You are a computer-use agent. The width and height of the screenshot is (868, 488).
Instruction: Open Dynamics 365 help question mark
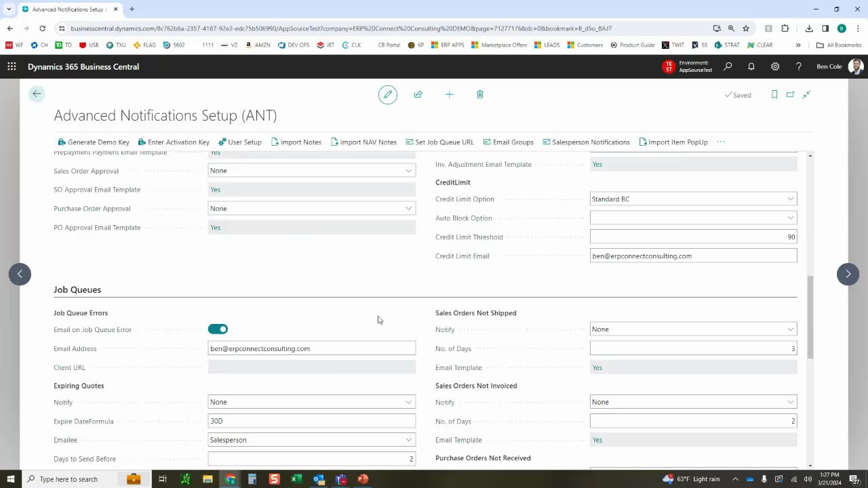coord(799,66)
